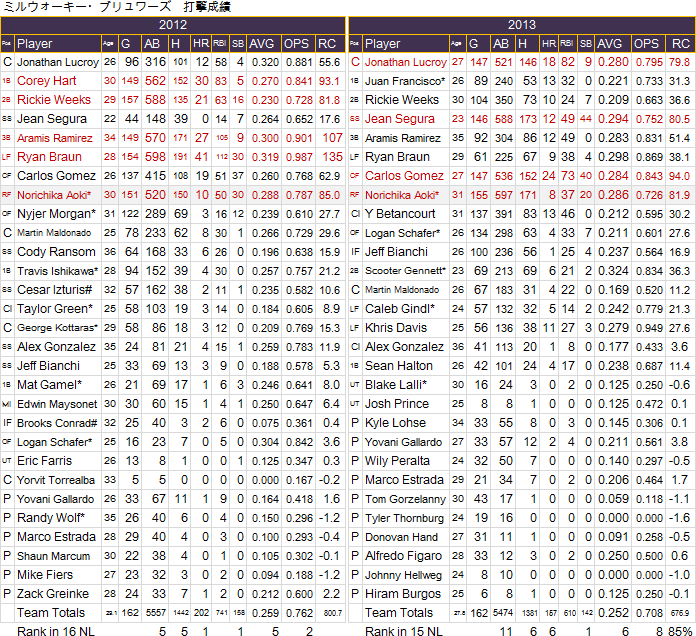Select Randy Wolf* player name
696x636 pixels.
click(51, 517)
